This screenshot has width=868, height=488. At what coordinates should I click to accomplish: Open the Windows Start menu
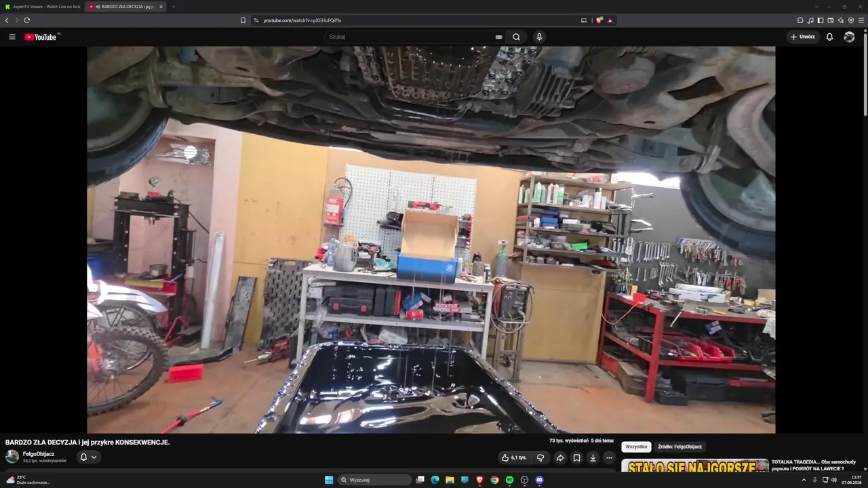pyautogui.click(x=329, y=480)
